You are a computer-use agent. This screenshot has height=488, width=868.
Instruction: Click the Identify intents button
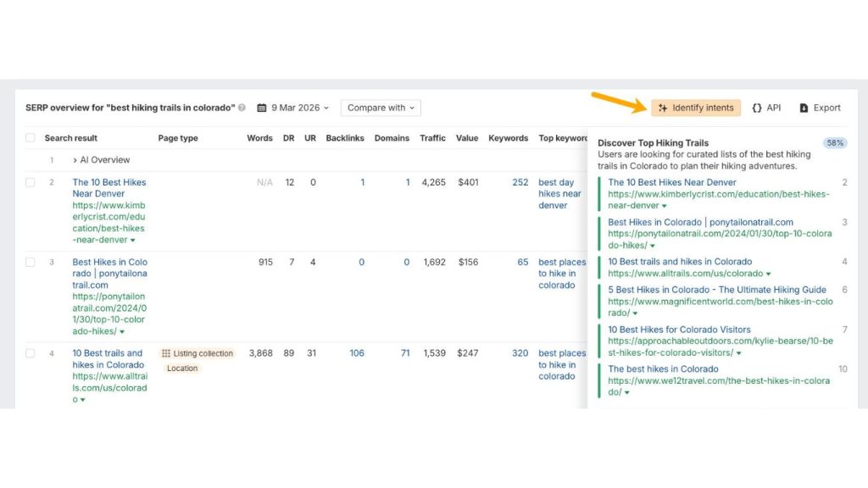tap(696, 108)
